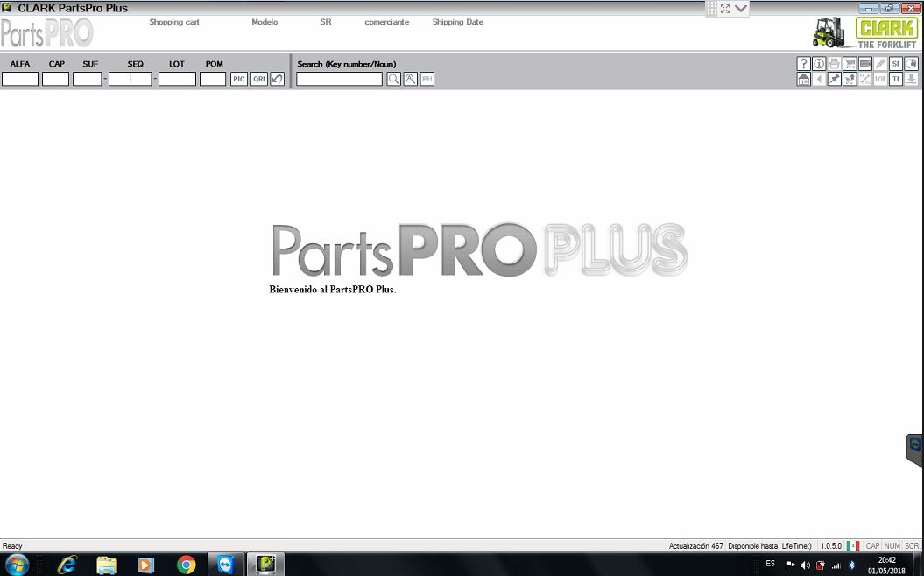Click the SR header label
Image resolution: width=924 pixels, height=576 pixels.
point(326,22)
